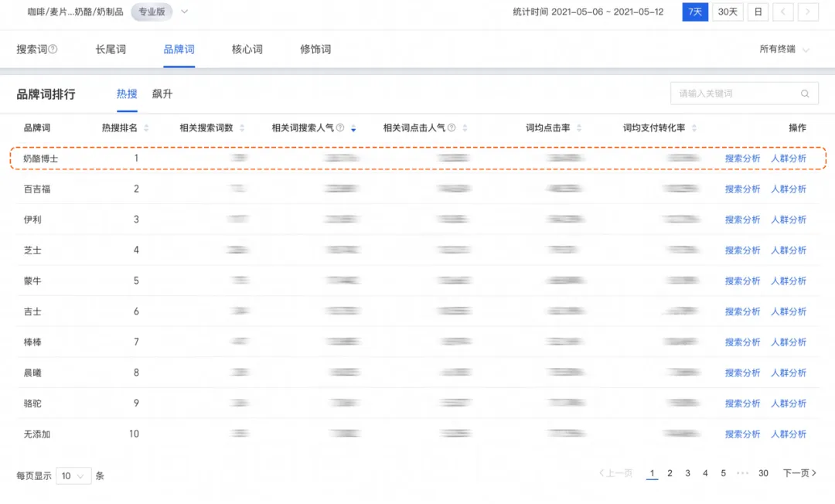Viewport: 835px width, 504px height.
Task: Open 人群分析 for 伊利
Action: pyautogui.click(x=789, y=220)
